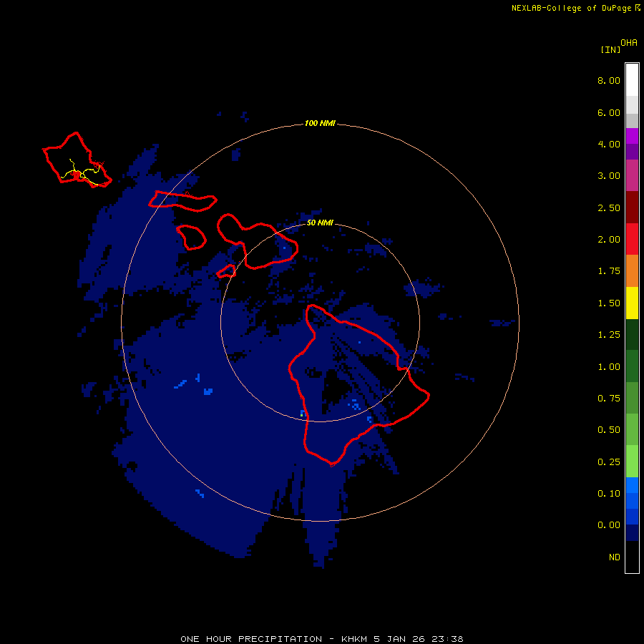The image size is (644, 644).
Task: Pick the navy swatch beside 0.00
Action: pos(632,532)
